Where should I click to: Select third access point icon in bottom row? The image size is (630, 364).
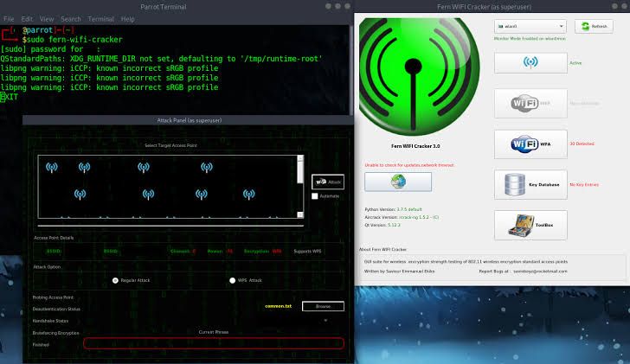[202, 195]
